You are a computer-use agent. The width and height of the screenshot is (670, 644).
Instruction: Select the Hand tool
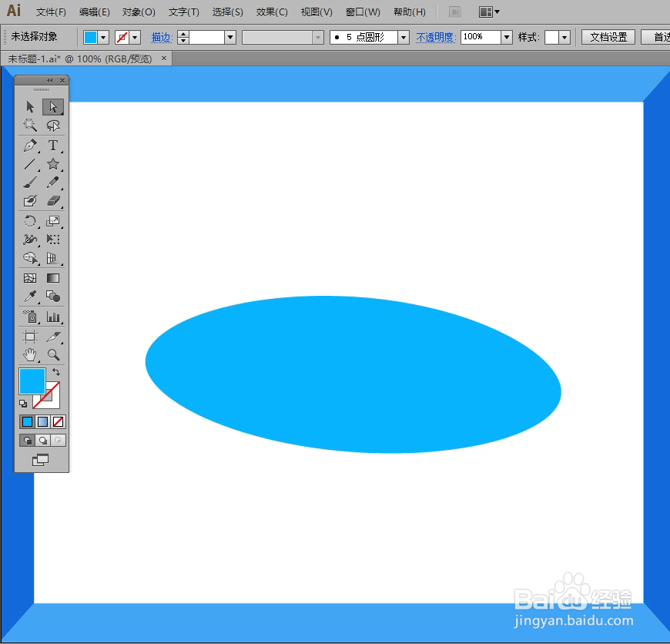(30, 354)
